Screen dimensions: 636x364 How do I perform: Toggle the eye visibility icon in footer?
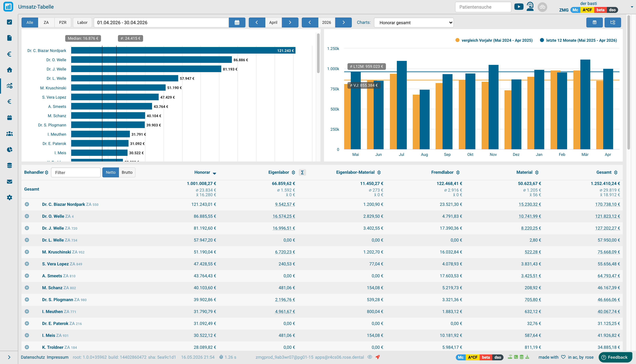point(370,357)
